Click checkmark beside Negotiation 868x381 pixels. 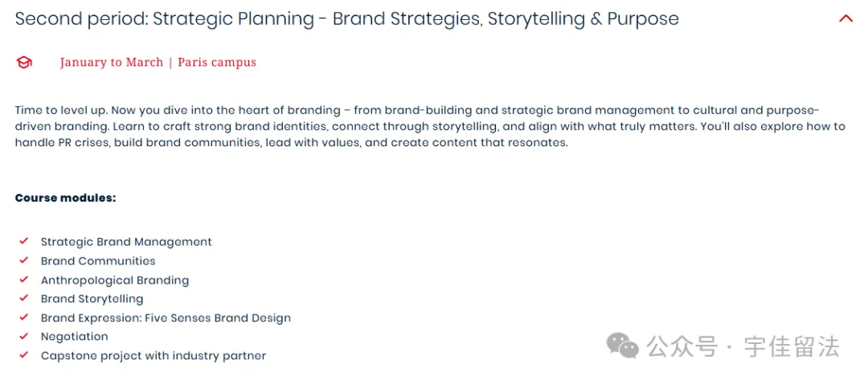pos(23,336)
